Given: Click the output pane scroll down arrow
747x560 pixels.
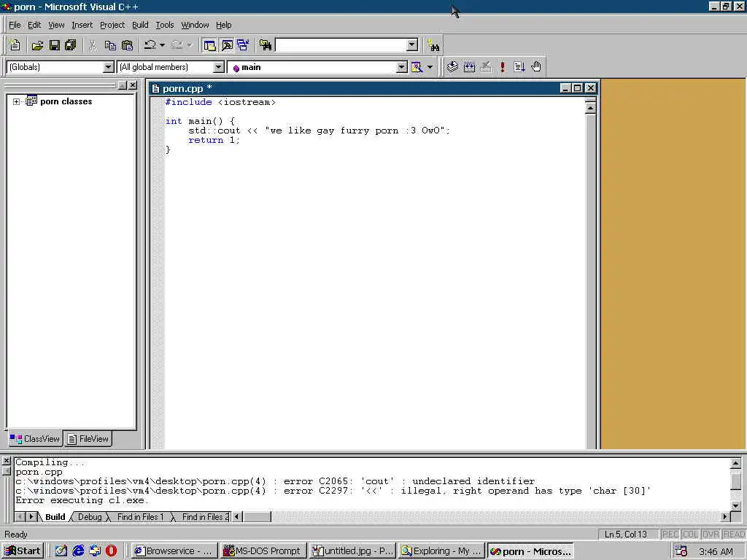Looking at the screenshot, I should [735, 506].
